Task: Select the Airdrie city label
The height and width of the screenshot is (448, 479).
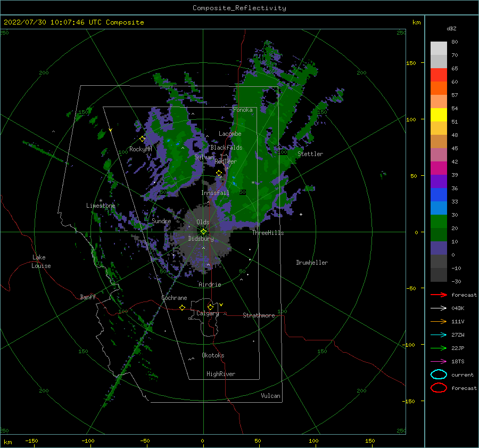Action: point(210,284)
